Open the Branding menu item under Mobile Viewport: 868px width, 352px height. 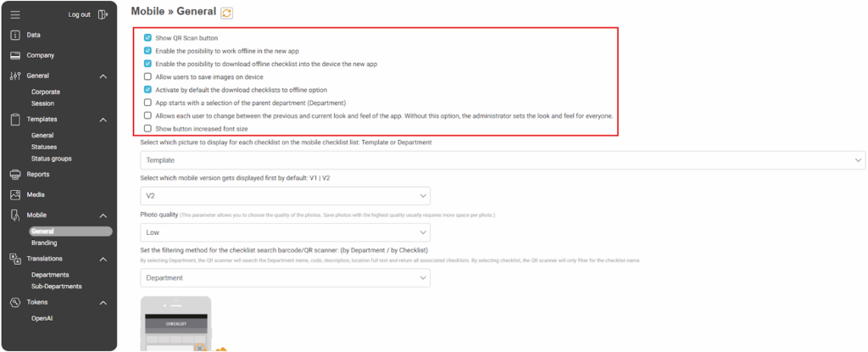click(44, 243)
